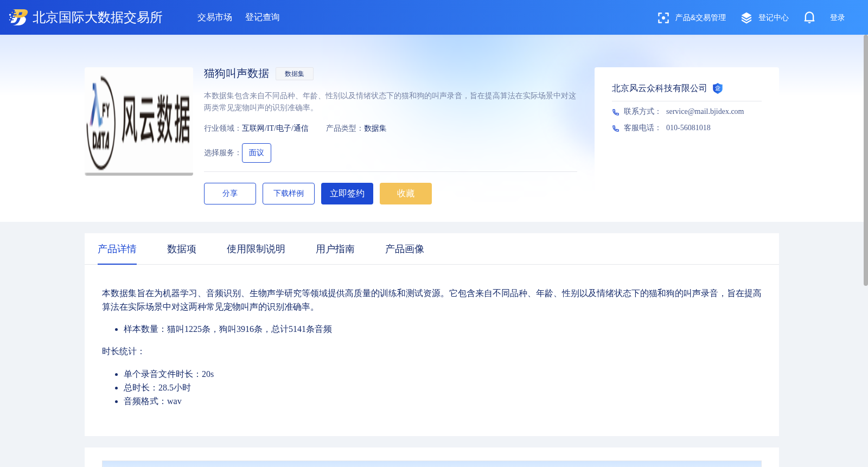This screenshot has height=467, width=868.
Task: Click the email service@mail.bjidex.com
Action: (705, 112)
